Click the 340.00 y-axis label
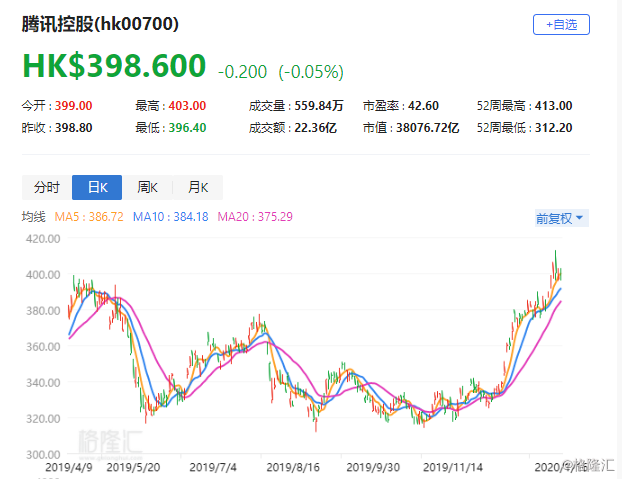 pyautogui.click(x=43, y=383)
